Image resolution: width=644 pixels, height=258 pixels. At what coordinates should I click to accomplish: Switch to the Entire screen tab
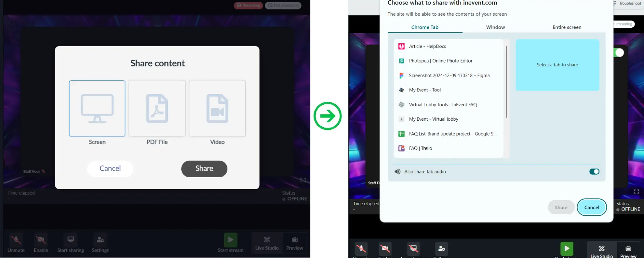[x=567, y=27]
